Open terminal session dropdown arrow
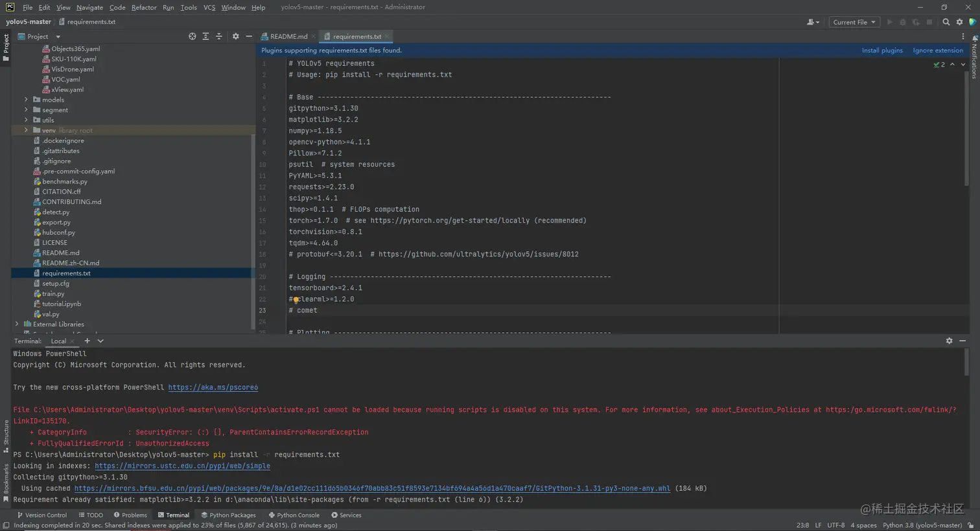 (x=100, y=341)
